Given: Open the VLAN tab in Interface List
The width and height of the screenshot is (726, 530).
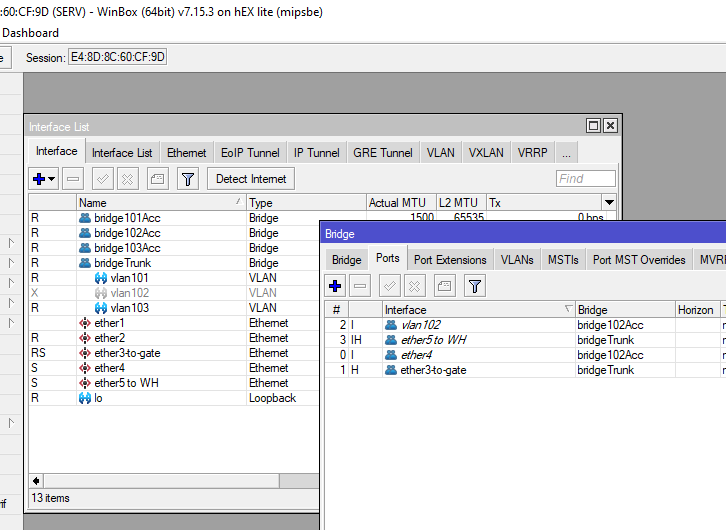Looking at the screenshot, I should [x=440, y=153].
